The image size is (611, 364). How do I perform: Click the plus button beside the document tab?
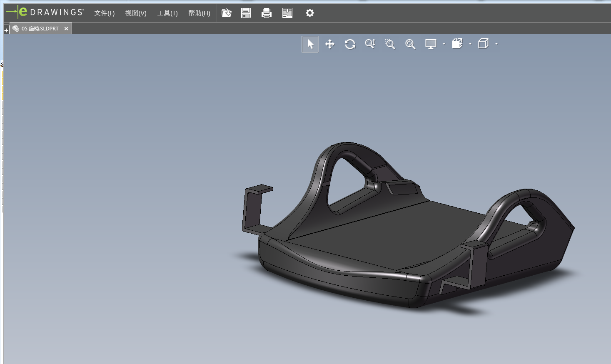click(6, 30)
